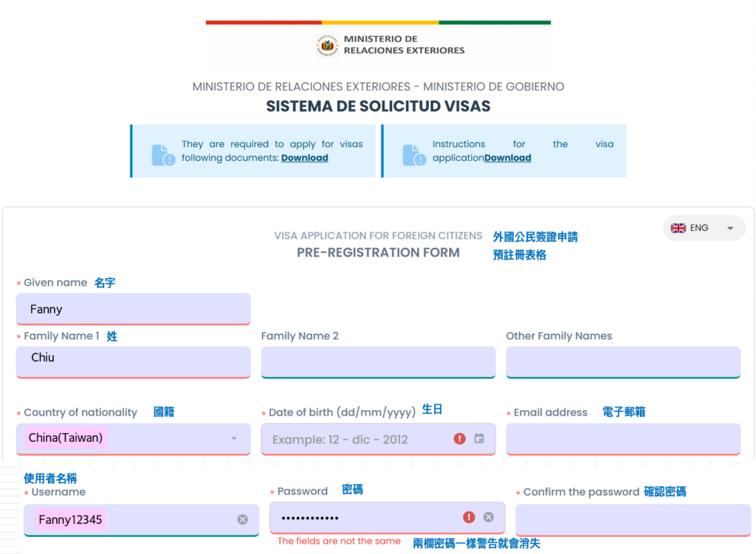Open the ENG language dropdown
This screenshot has height=554, width=756.
[729, 228]
